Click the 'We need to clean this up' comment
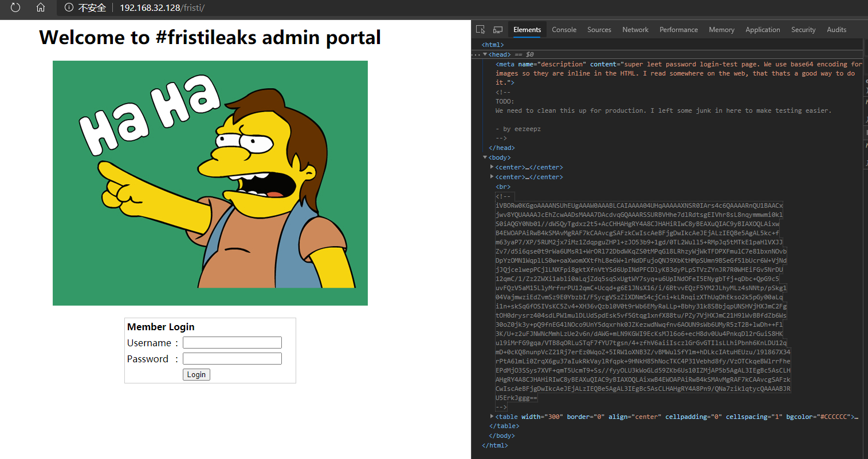Screen dimensions: 868x459 click(x=663, y=110)
